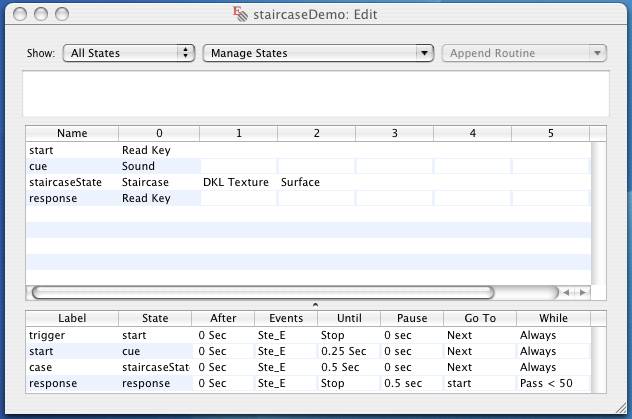Open the Show All States dropdown
This screenshot has height=419, width=632.
128,53
